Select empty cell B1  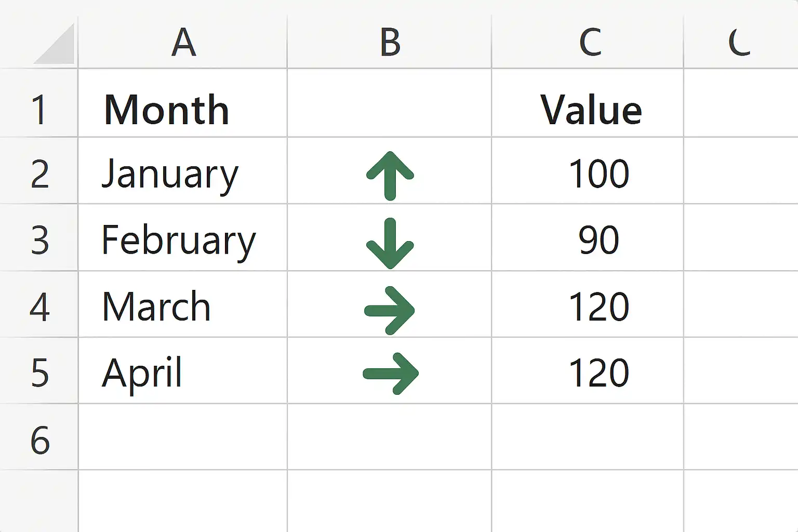[x=390, y=103]
